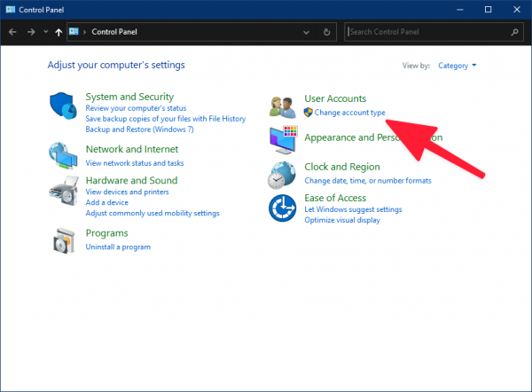
Task: Open the Clock and Region globe-clock icon
Action: click(282, 175)
